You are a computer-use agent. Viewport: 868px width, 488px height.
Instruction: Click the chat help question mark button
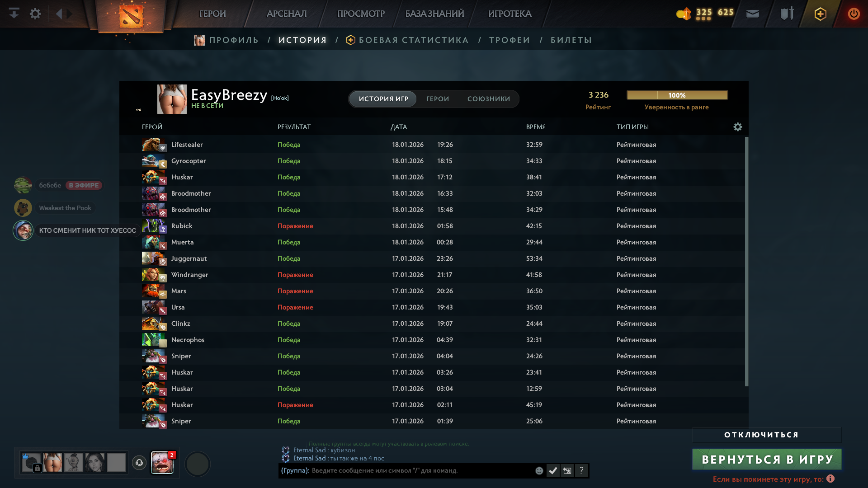pos(581,471)
